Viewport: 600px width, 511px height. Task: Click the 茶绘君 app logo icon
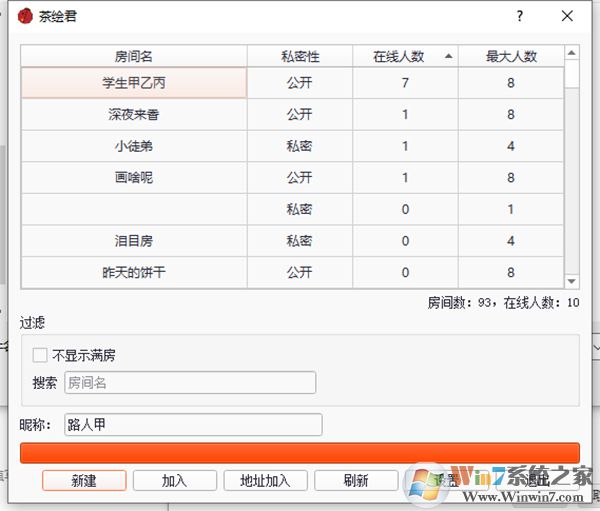coord(25,16)
